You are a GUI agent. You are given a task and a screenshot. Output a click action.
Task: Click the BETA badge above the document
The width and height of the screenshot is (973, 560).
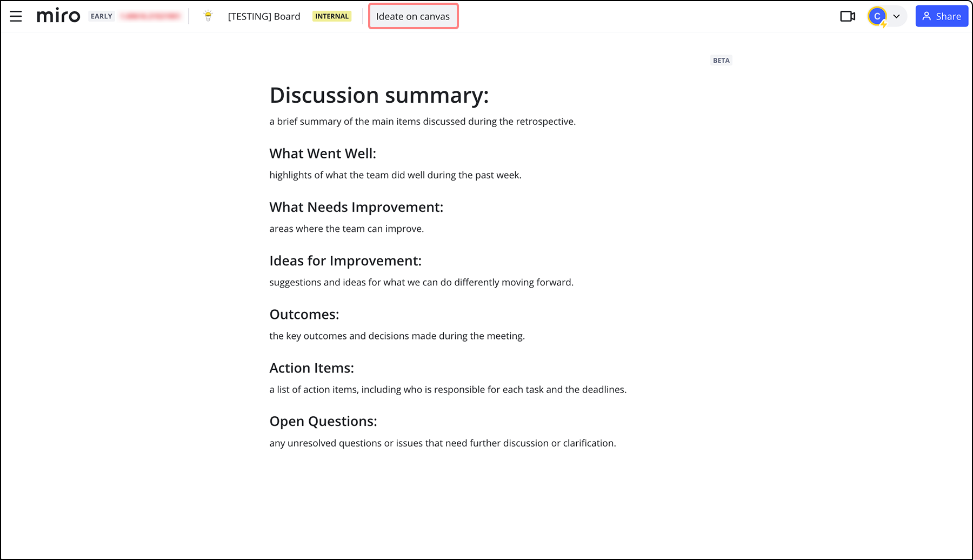click(721, 61)
